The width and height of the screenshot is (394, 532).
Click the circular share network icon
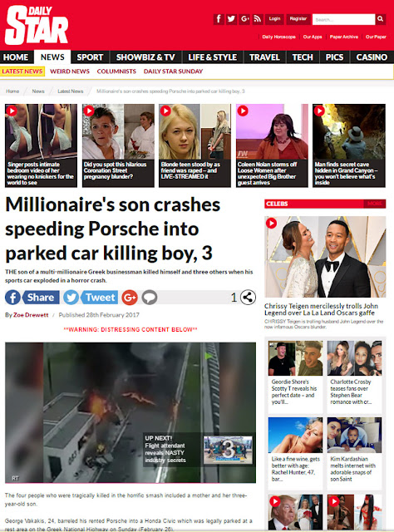click(x=248, y=298)
